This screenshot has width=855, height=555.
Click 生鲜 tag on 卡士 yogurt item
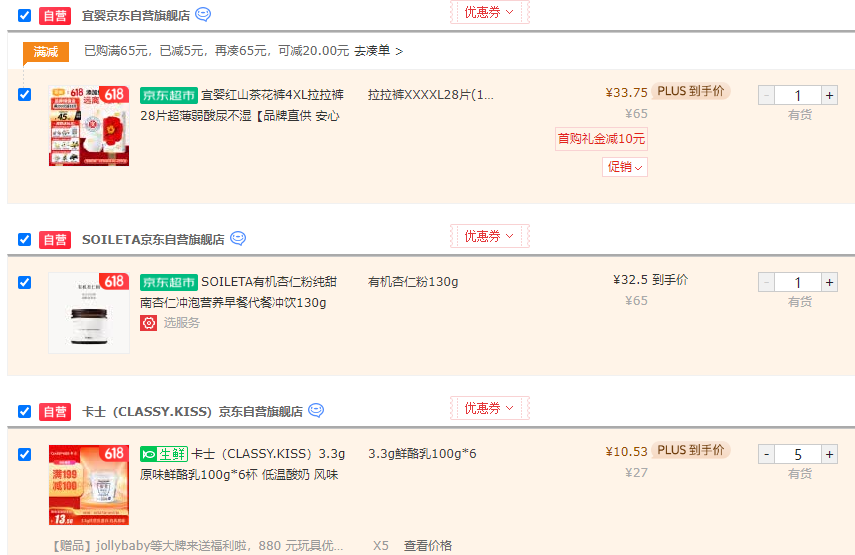pos(164,454)
